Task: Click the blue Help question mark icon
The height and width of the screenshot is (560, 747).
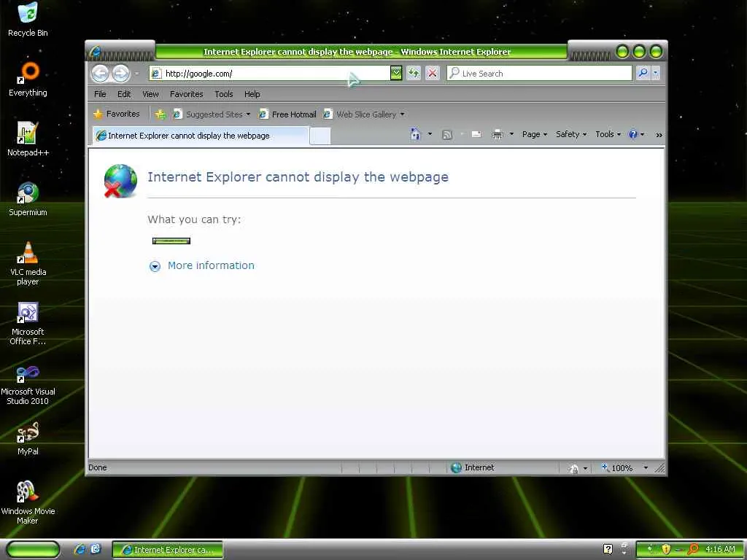Action: (x=632, y=134)
